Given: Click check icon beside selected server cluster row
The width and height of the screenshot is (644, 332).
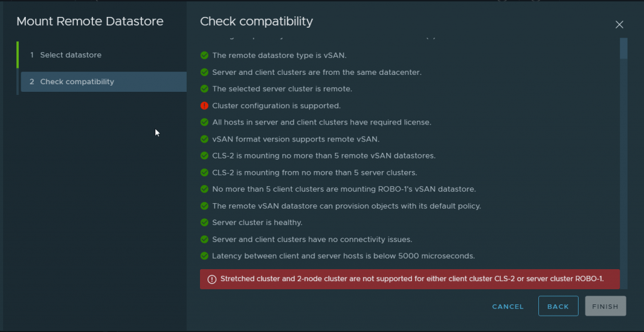Looking at the screenshot, I should (x=204, y=89).
